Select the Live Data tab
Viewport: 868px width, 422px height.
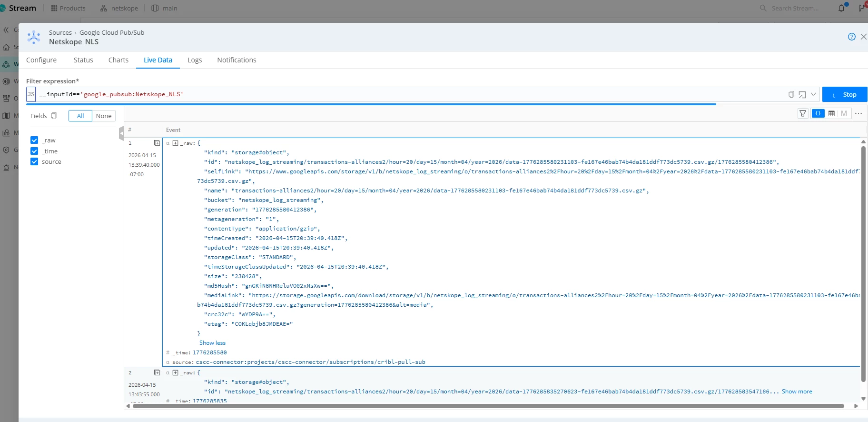[158, 60]
